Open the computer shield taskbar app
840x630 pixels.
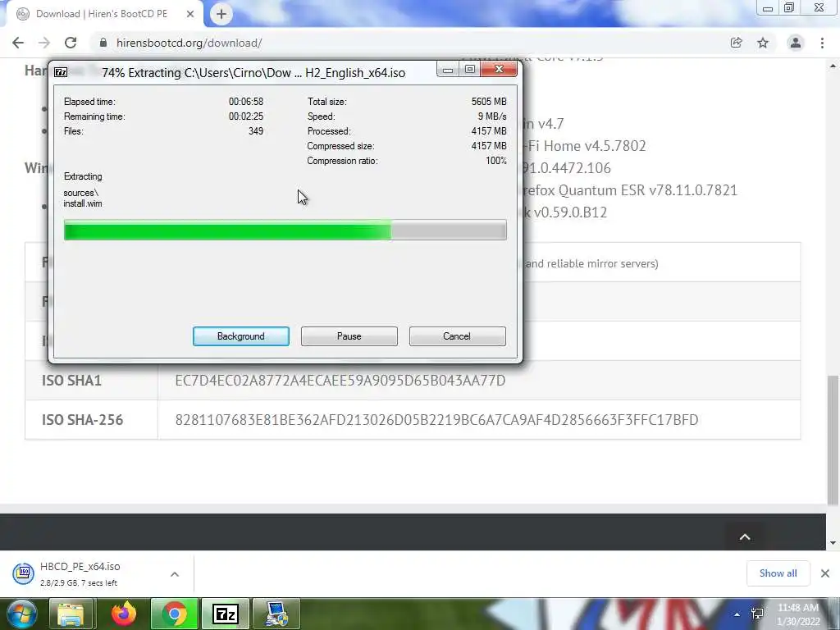coord(276,614)
